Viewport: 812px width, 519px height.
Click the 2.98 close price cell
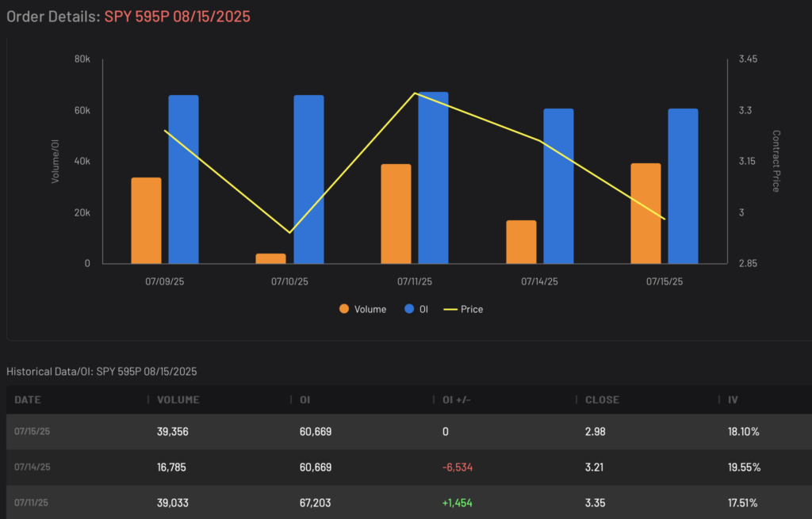pos(595,432)
